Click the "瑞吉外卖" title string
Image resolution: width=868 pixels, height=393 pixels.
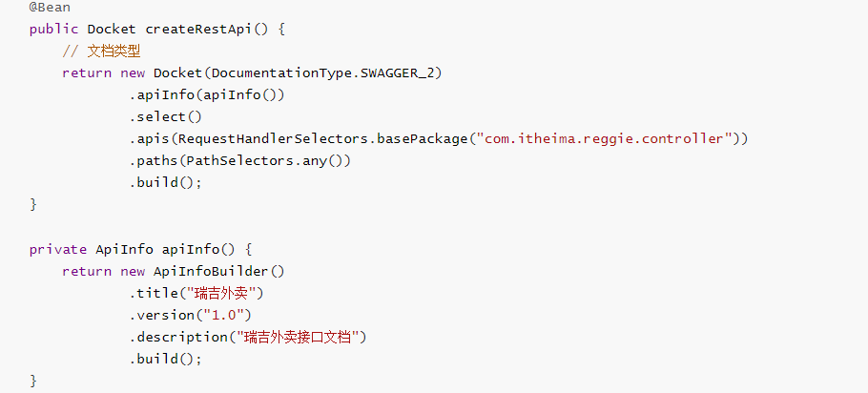pos(228,293)
